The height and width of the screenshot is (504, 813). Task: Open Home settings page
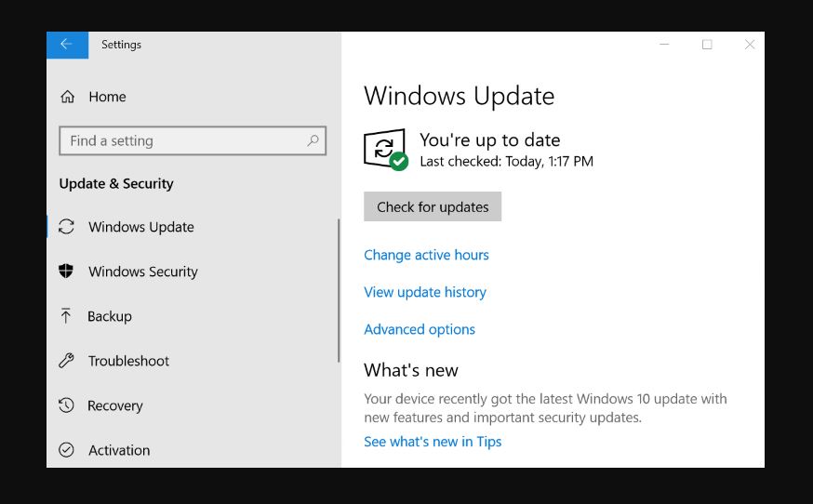coord(107,97)
